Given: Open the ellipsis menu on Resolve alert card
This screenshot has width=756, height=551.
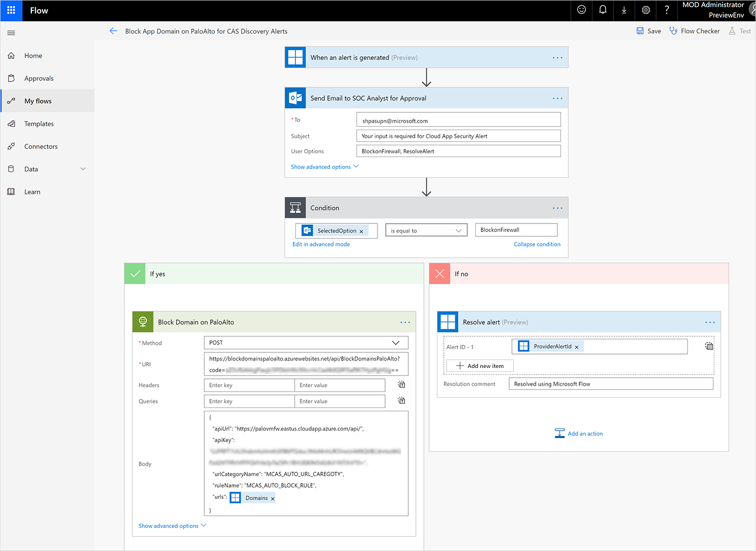Looking at the screenshot, I should [x=710, y=322].
